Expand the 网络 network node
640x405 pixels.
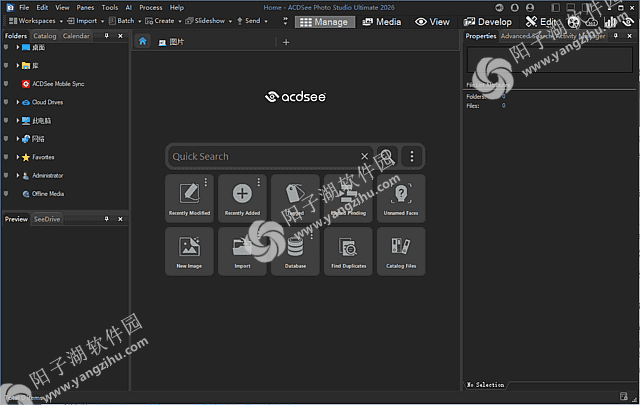(18, 139)
